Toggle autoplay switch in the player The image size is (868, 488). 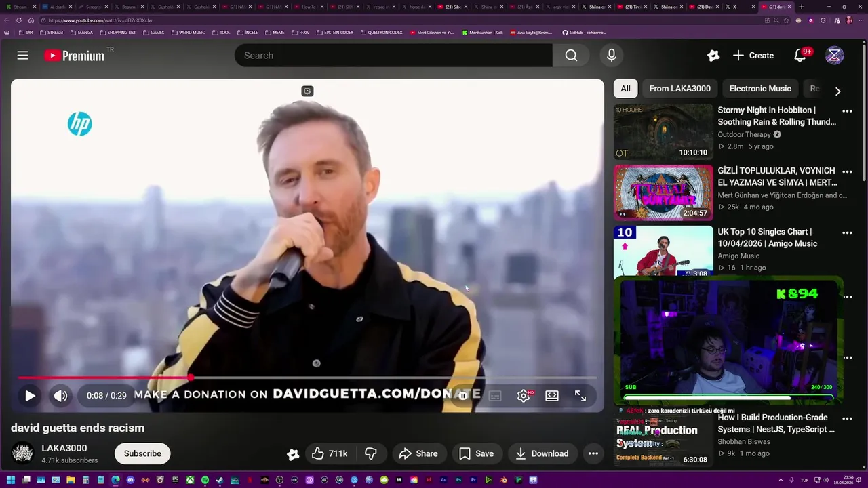[464, 396]
